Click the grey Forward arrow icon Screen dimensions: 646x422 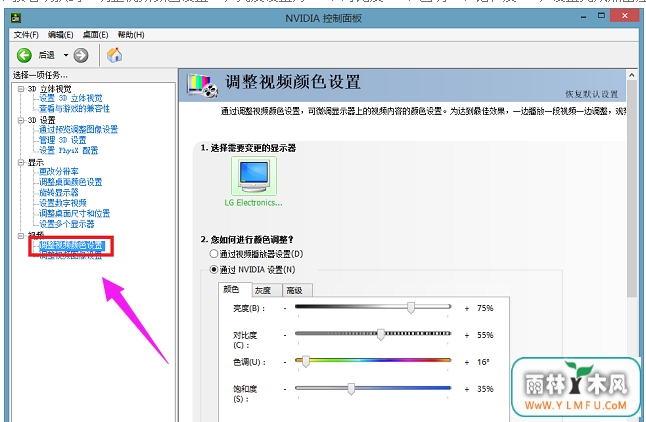tap(81, 55)
